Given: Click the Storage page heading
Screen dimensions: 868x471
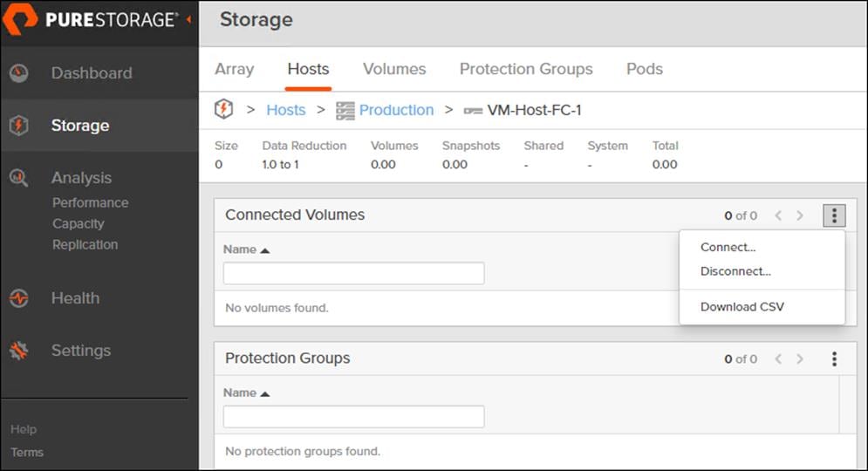Looking at the screenshot, I should pyautogui.click(x=256, y=19).
